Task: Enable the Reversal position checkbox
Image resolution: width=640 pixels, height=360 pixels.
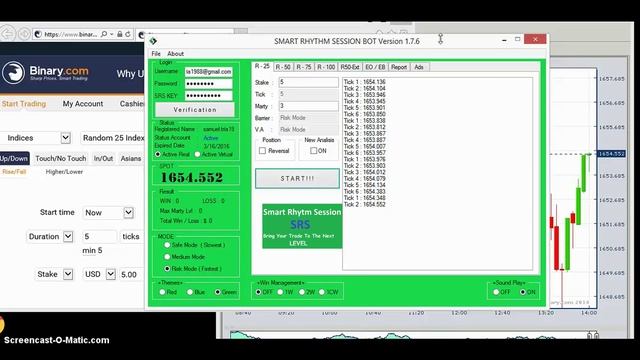Action: coord(262,151)
